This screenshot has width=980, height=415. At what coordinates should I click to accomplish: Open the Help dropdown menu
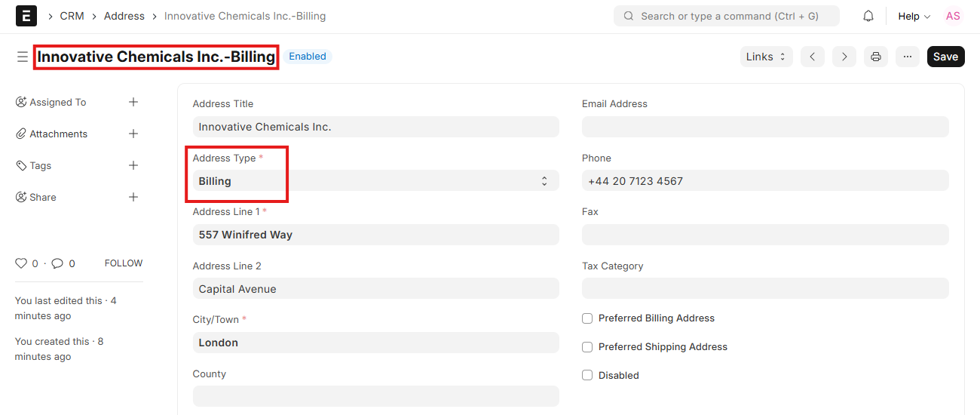click(x=914, y=16)
